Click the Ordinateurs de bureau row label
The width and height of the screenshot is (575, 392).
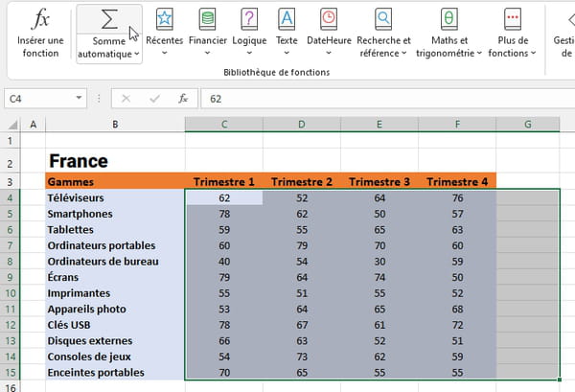115,261
